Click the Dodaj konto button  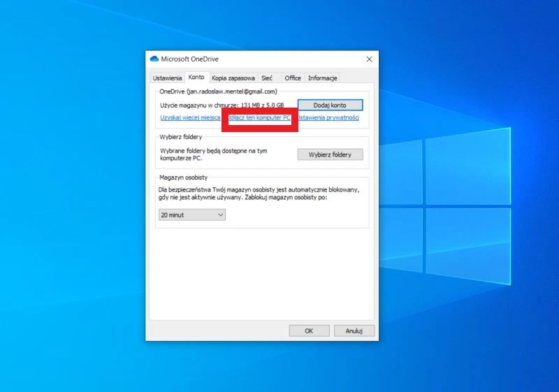[x=330, y=105]
